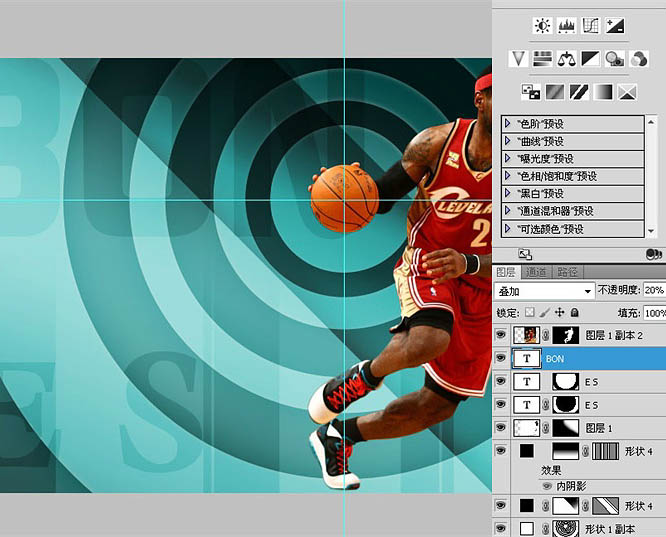The image size is (666, 537).
Task: Expand the “色阶”预设 list
Action: pyautogui.click(x=508, y=124)
